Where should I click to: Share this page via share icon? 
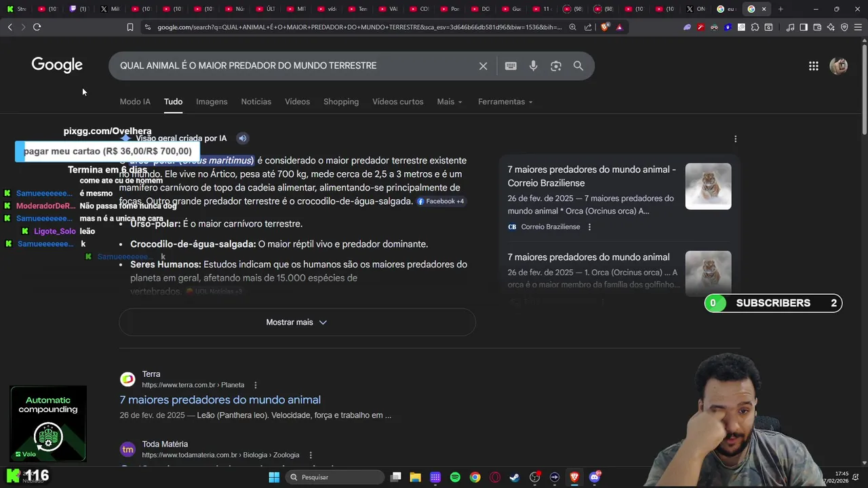[588, 27]
